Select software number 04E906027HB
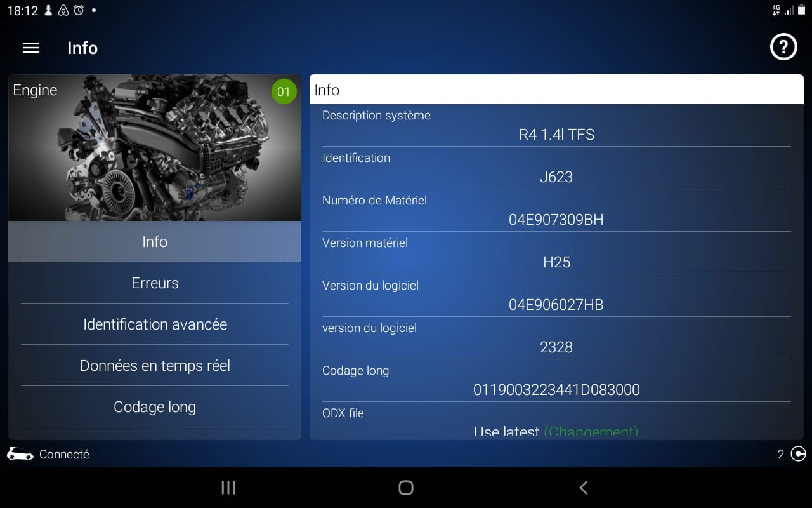The height and width of the screenshot is (508, 812). point(556,305)
